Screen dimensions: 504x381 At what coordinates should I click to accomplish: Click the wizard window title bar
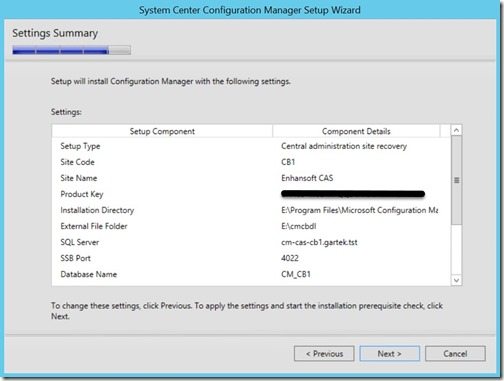tap(250, 10)
